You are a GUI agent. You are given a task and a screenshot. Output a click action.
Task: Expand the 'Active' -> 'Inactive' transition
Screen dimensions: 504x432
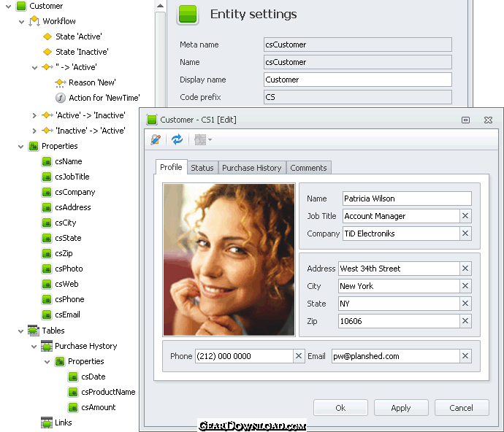point(35,115)
